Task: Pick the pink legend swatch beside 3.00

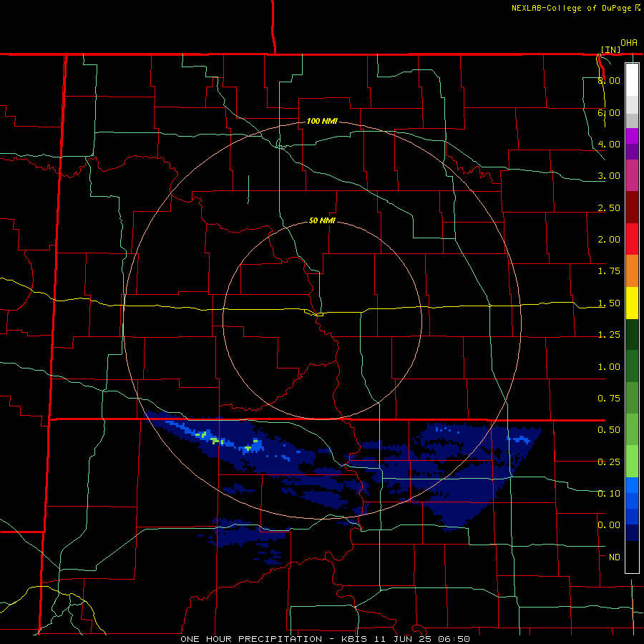Action: pyautogui.click(x=632, y=175)
